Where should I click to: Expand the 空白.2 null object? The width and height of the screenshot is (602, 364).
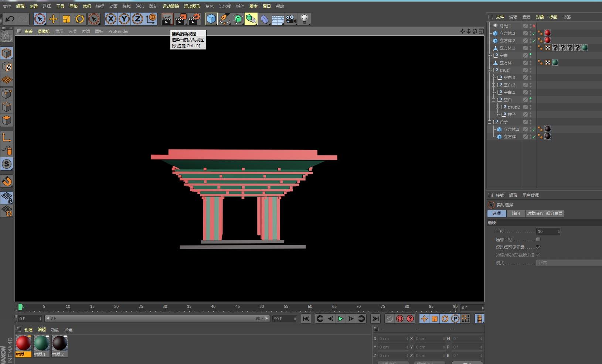click(x=493, y=85)
